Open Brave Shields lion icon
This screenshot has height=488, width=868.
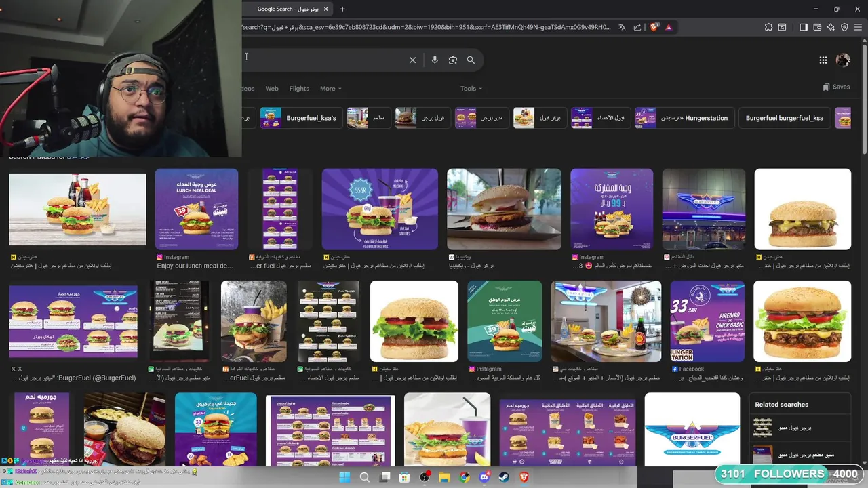tap(654, 27)
